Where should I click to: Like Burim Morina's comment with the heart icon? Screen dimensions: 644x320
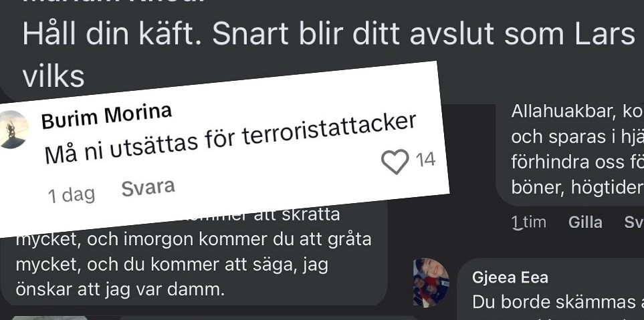point(395,161)
